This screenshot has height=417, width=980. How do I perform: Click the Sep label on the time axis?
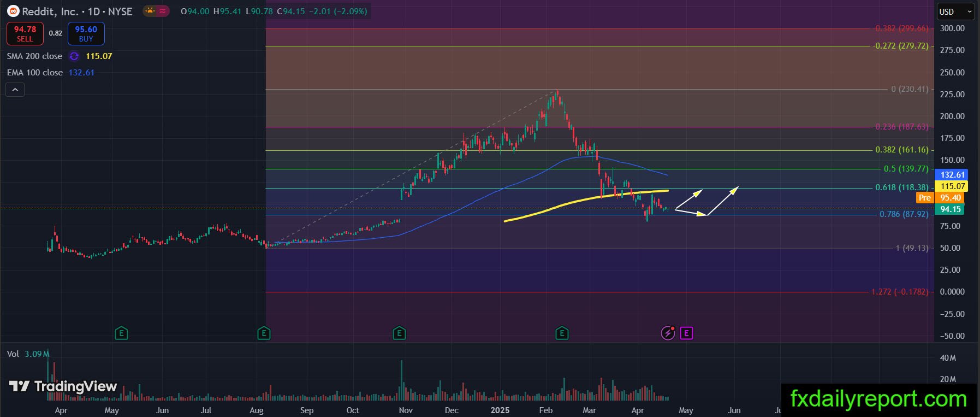click(x=307, y=410)
